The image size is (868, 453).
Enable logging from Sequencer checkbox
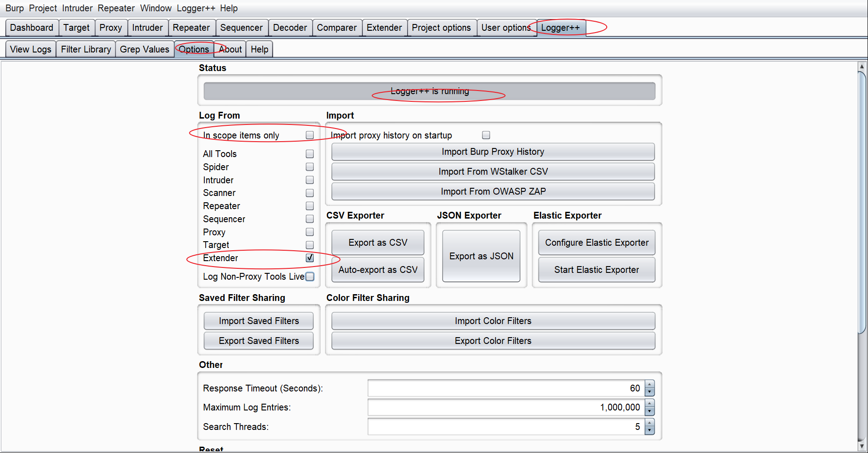coord(310,219)
